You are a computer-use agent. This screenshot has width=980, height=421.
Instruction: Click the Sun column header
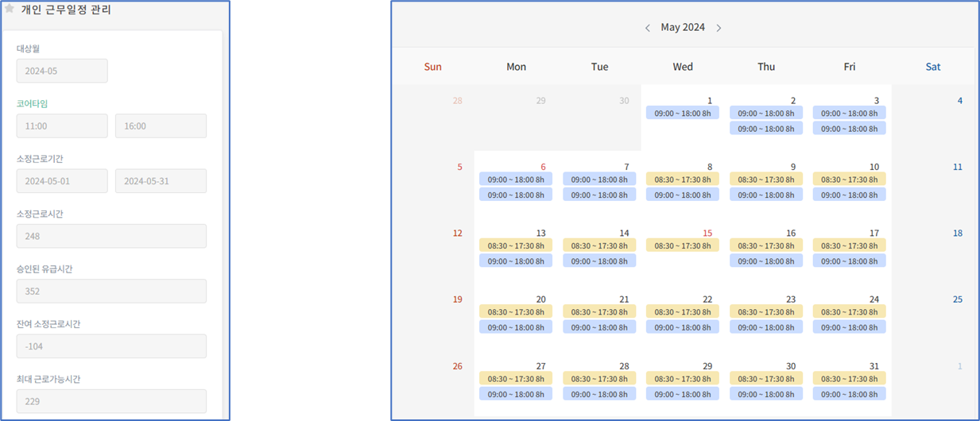[432, 67]
